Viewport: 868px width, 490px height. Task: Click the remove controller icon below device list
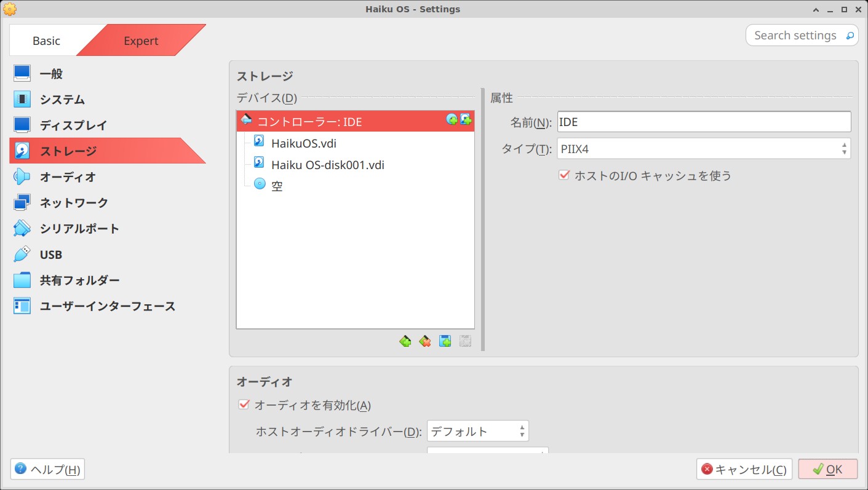pos(425,341)
